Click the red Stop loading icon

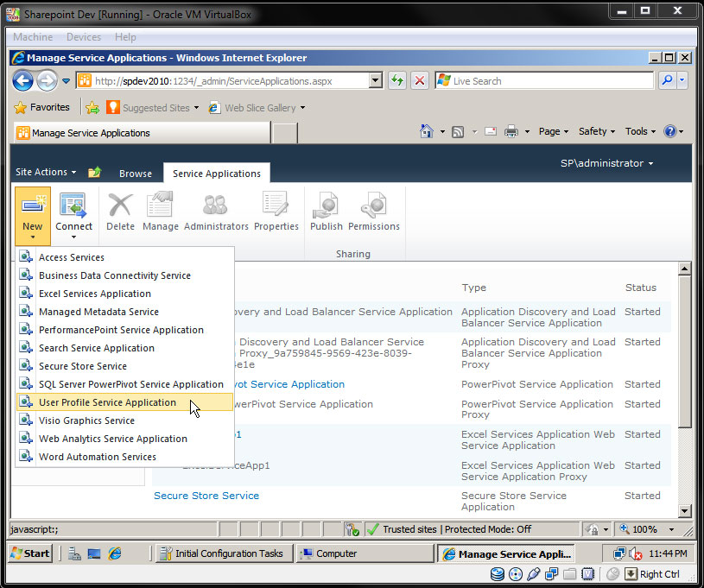pos(419,81)
